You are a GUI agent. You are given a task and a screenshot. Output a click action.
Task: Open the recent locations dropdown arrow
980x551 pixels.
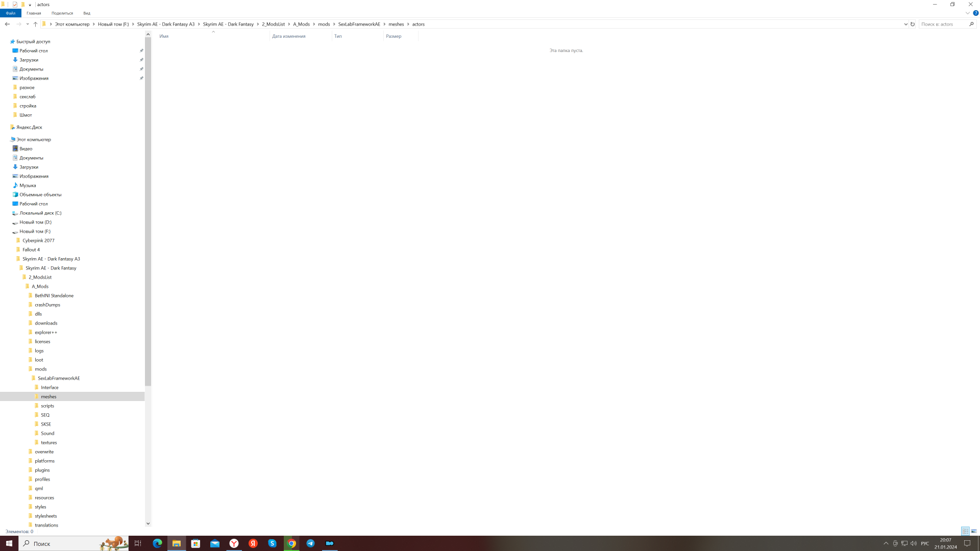tap(28, 24)
